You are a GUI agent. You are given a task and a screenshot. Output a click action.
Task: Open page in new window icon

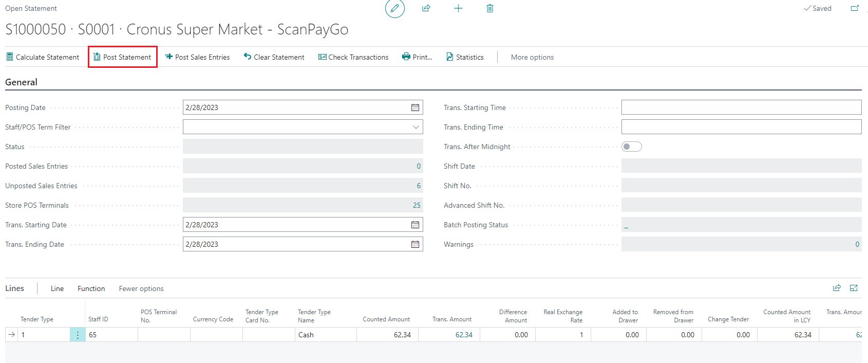[x=855, y=8]
